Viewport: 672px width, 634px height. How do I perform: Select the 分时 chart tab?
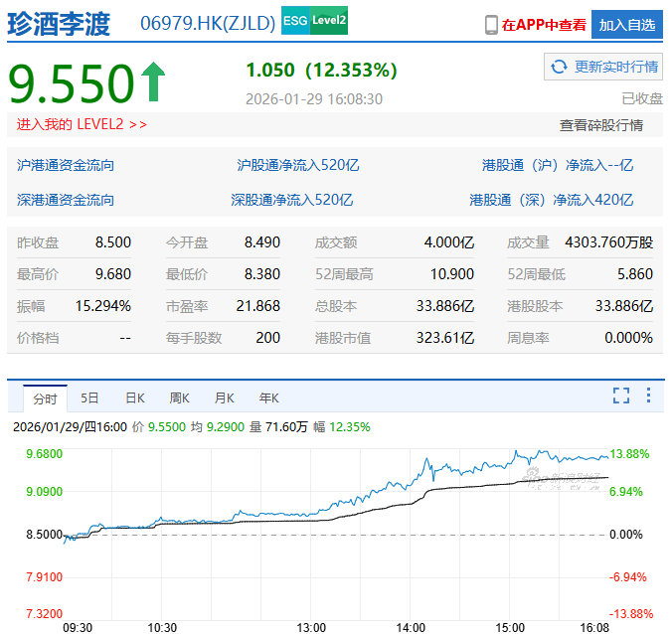(x=45, y=398)
